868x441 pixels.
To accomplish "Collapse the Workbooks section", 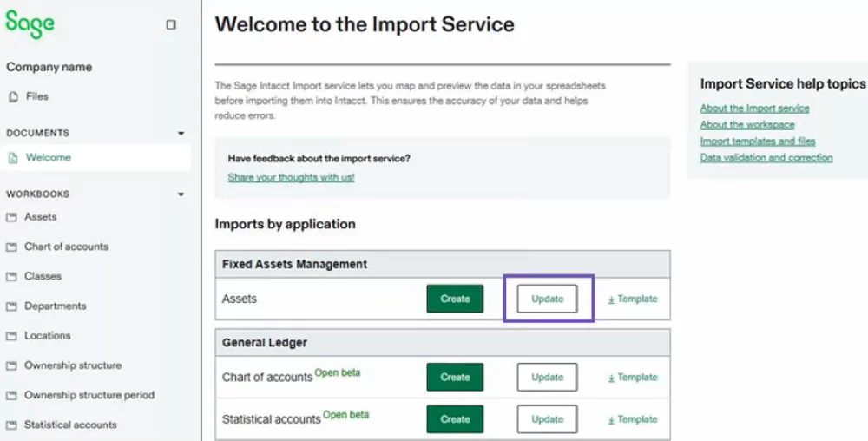I will (x=181, y=194).
